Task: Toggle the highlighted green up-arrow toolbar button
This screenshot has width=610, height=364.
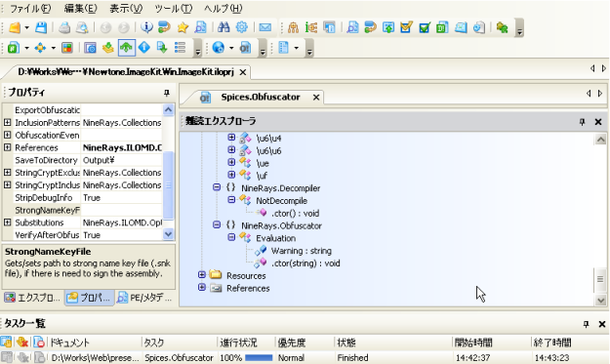Action: [x=127, y=48]
